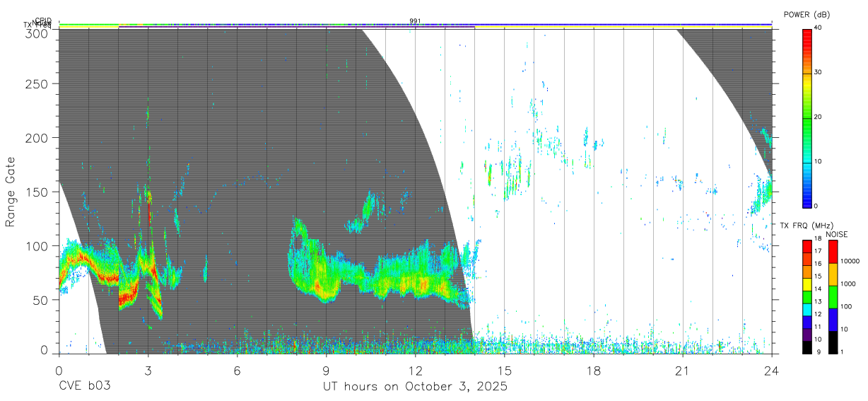Click the 250 tick on range gate axis

coord(38,83)
